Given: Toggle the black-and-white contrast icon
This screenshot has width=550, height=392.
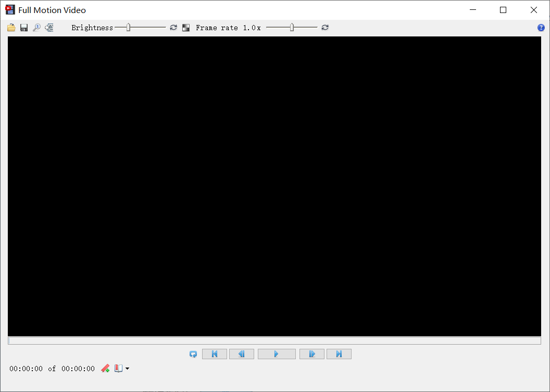Looking at the screenshot, I should tap(186, 28).
